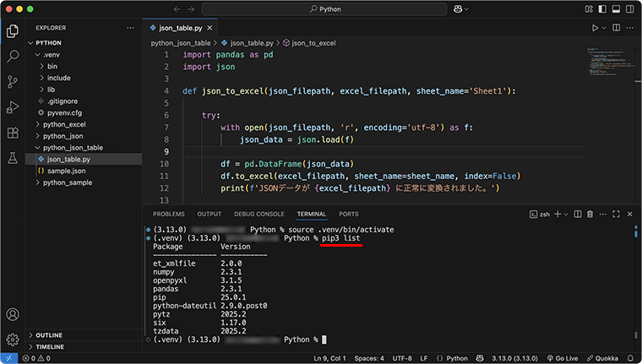Switch to the PORTS tab
This screenshot has height=364, width=642.
[349, 215]
